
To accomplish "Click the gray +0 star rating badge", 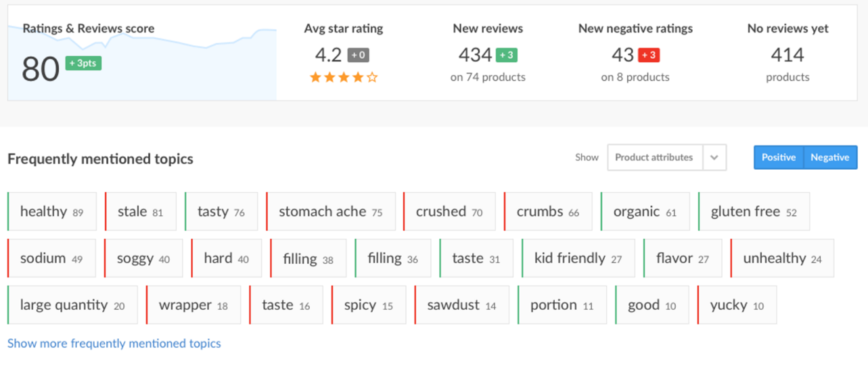I will [x=359, y=55].
